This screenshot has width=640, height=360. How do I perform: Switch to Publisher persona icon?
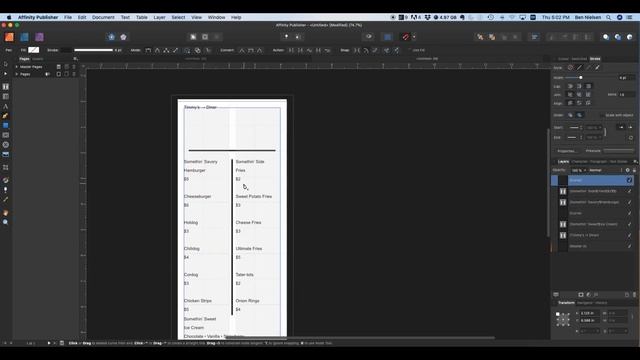coord(9,37)
